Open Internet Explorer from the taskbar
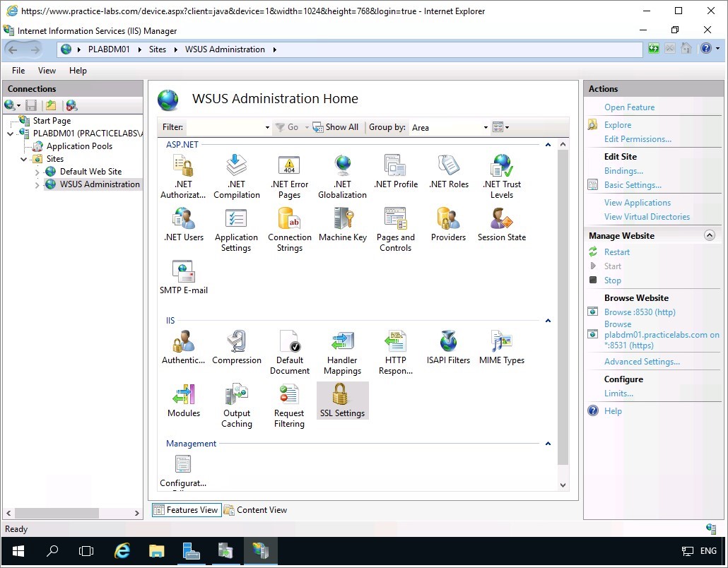 [x=122, y=551]
